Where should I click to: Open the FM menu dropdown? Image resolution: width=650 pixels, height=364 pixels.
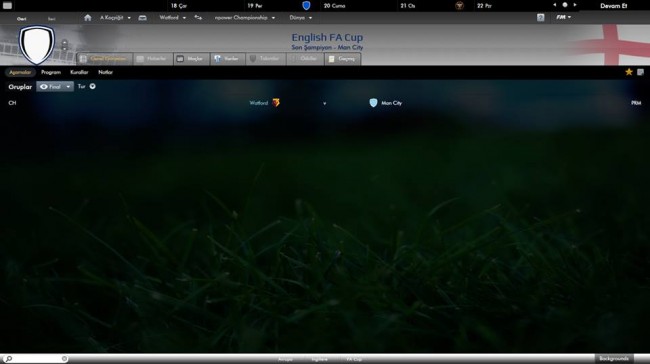(563, 17)
